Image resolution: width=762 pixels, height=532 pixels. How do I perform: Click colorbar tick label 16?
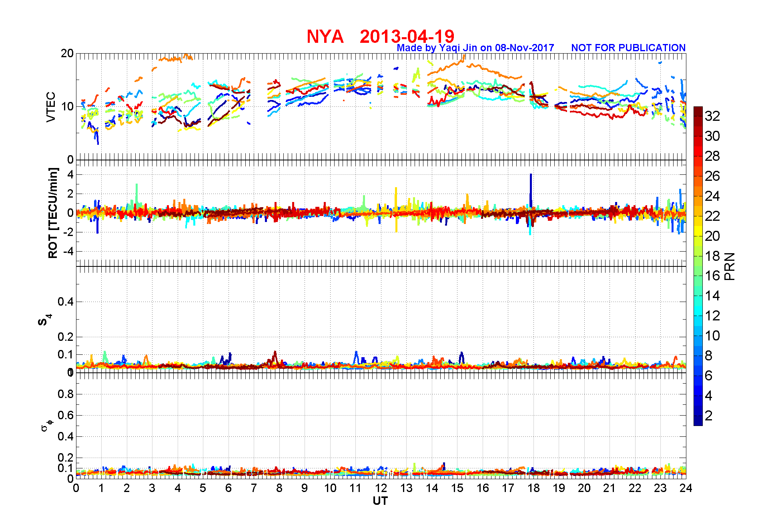pyautogui.click(x=712, y=276)
